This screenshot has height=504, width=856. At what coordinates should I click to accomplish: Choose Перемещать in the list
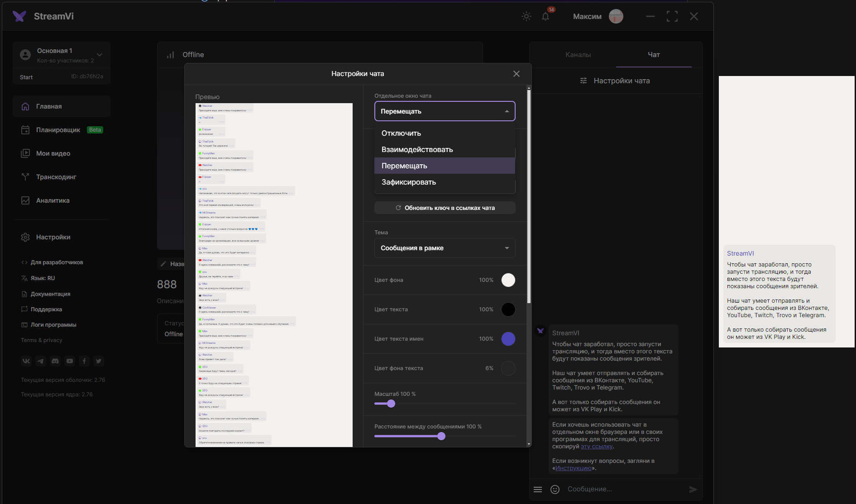click(x=445, y=166)
